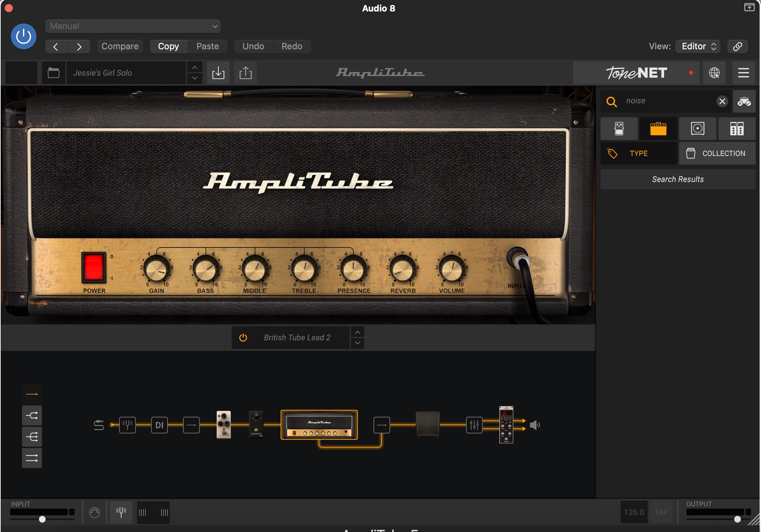Click the orange search magnifier icon
Viewport: 761px width, 532px height.
pos(612,101)
